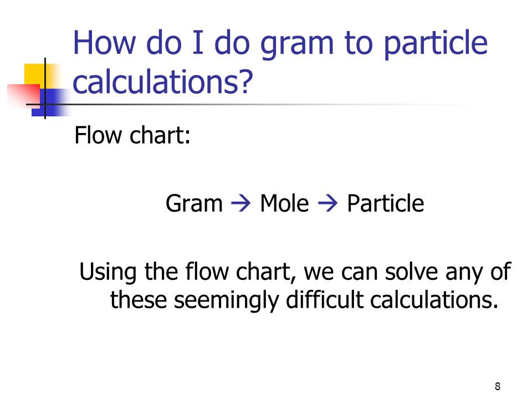532x399 pixels.
Task: Select the word Gram in flow chart
Action: point(194,203)
